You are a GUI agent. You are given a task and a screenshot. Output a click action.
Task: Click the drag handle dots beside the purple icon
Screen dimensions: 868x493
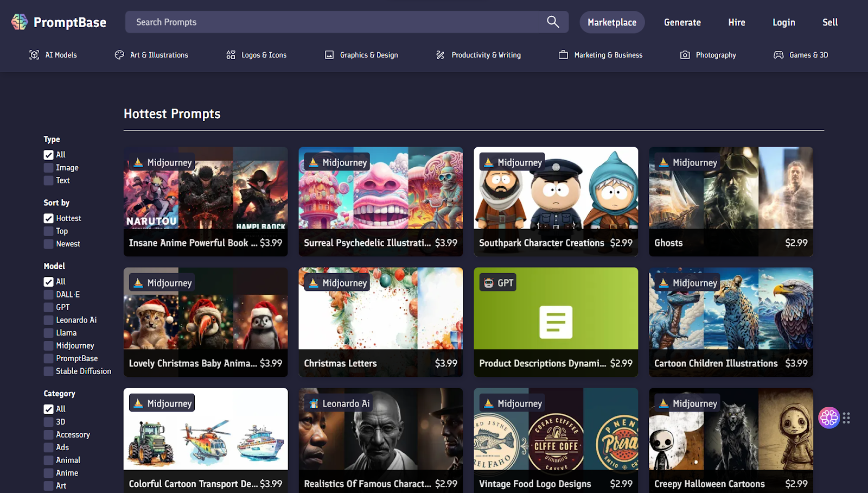tap(846, 418)
